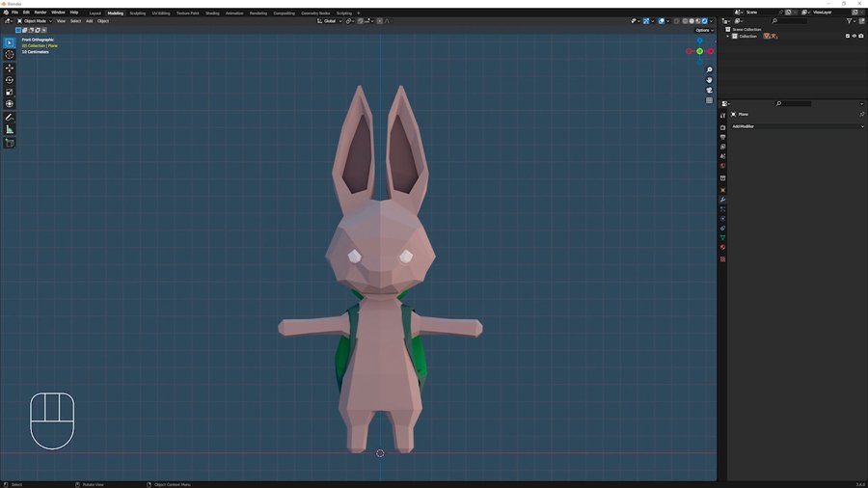Uncheck the Collection exclude checkbox
Image resolution: width=868 pixels, height=488 pixels.
click(x=848, y=36)
